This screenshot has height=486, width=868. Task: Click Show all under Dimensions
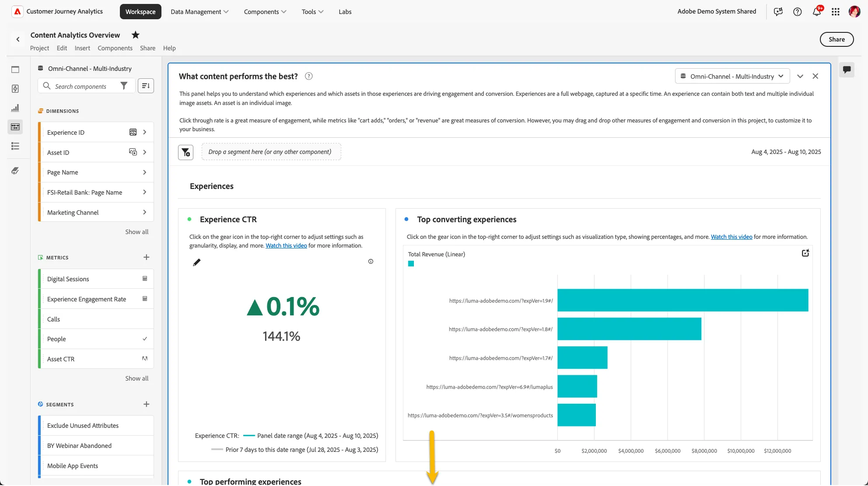click(137, 232)
